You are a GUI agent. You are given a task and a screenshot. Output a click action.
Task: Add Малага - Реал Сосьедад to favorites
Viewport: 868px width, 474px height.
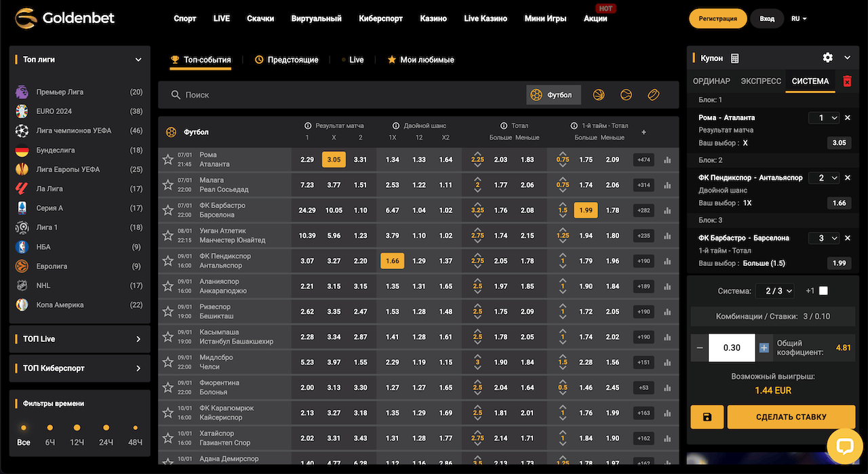168,185
